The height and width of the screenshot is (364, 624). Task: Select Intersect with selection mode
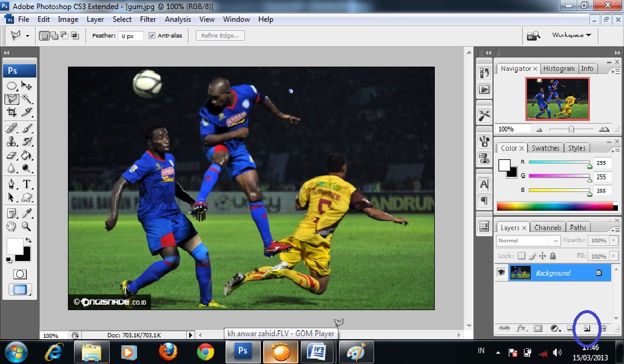pos(75,36)
